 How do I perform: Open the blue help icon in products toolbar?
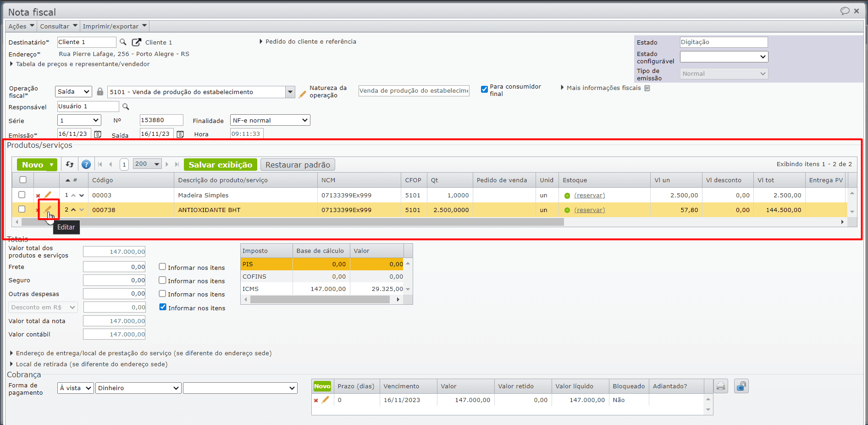[x=86, y=164]
